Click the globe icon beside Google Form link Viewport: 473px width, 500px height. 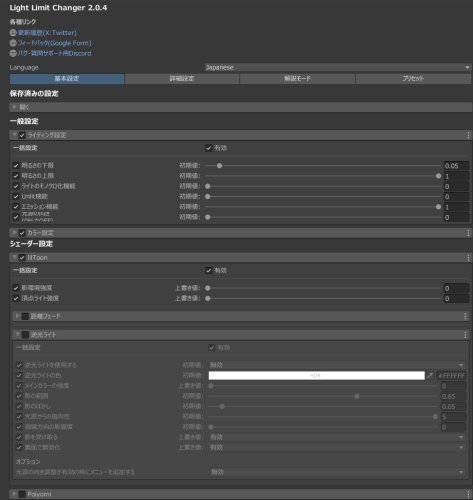click(x=13, y=43)
